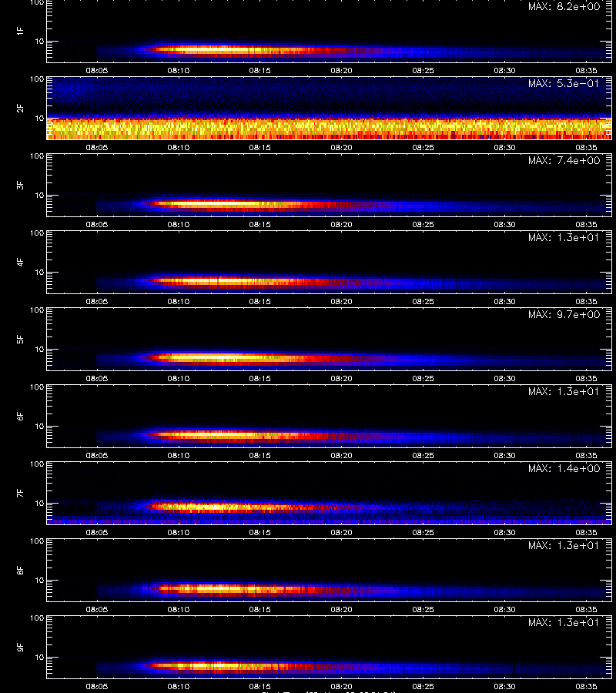Click the 08:25 time label below panel 3F
The width and height of the screenshot is (616, 693).
[423, 224]
